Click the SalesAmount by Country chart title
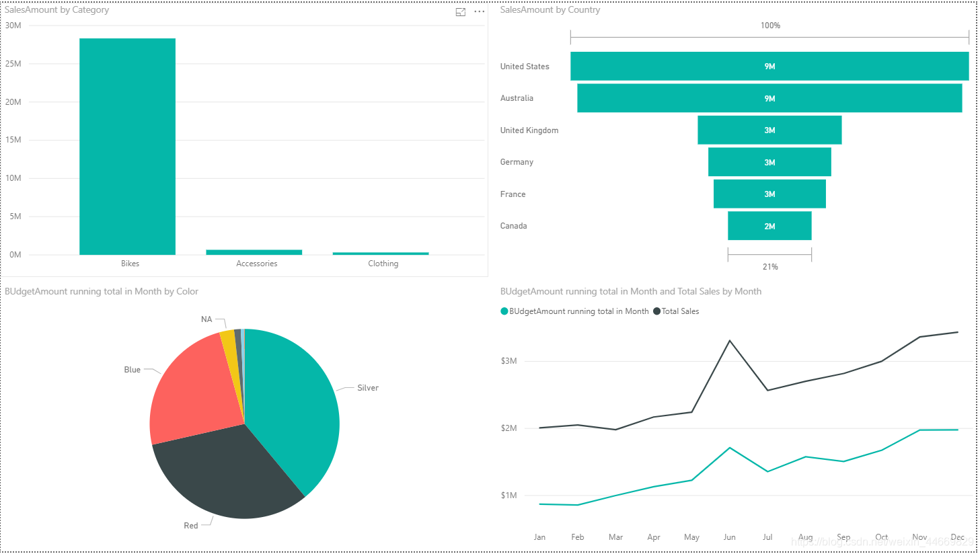Viewport: 980px width, 554px height. tap(550, 10)
